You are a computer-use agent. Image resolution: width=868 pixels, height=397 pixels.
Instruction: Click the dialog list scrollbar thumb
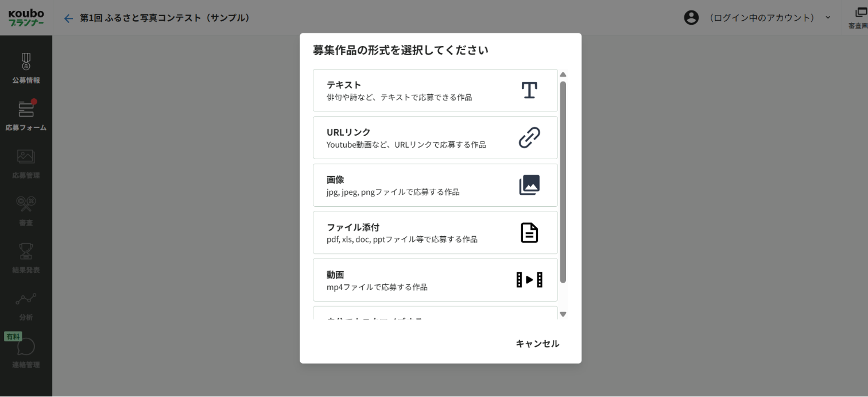point(563,182)
